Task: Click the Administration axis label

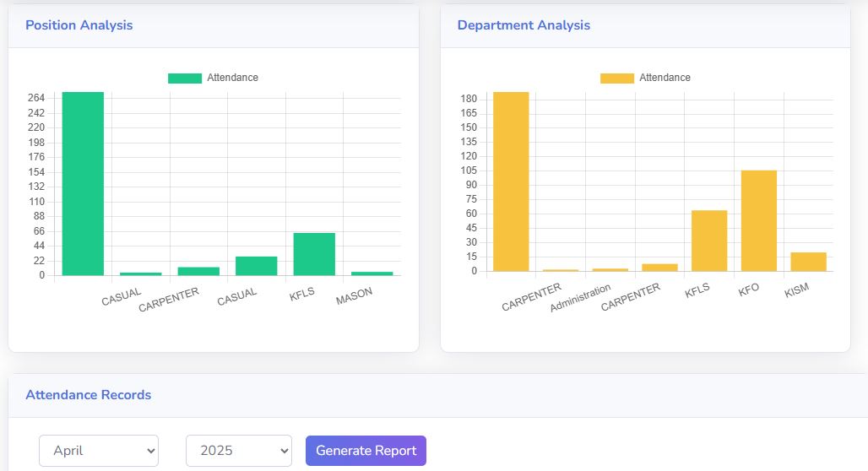Action: click(582, 298)
